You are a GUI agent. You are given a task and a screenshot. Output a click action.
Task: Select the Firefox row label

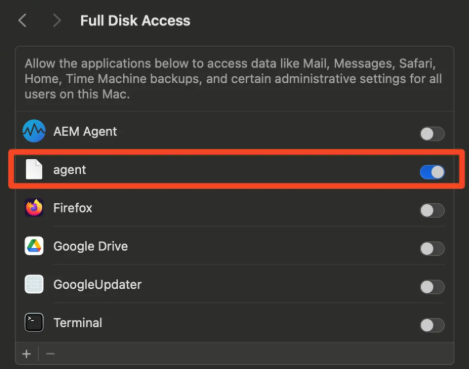point(73,208)
